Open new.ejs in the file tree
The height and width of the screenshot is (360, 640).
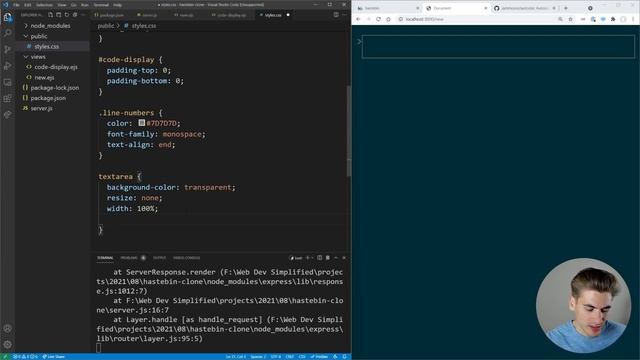click(52, 77)
